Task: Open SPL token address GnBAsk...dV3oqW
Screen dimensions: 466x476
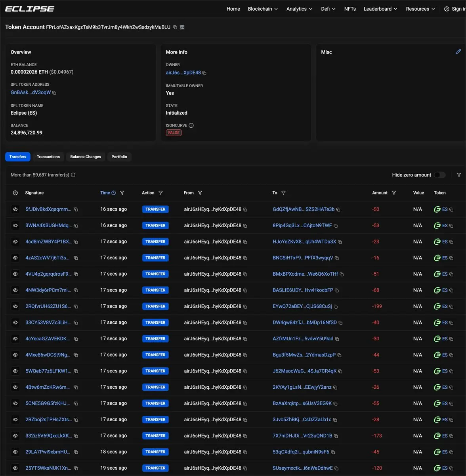Action: (31, 92)
